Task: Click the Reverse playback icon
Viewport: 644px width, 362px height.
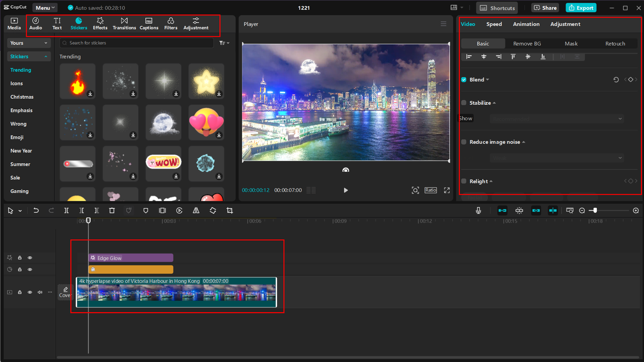Action: [x=179, y=210]
